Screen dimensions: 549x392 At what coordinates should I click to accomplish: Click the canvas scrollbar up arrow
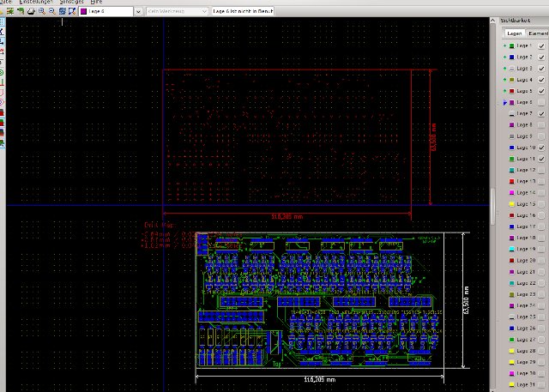point(492,21)
